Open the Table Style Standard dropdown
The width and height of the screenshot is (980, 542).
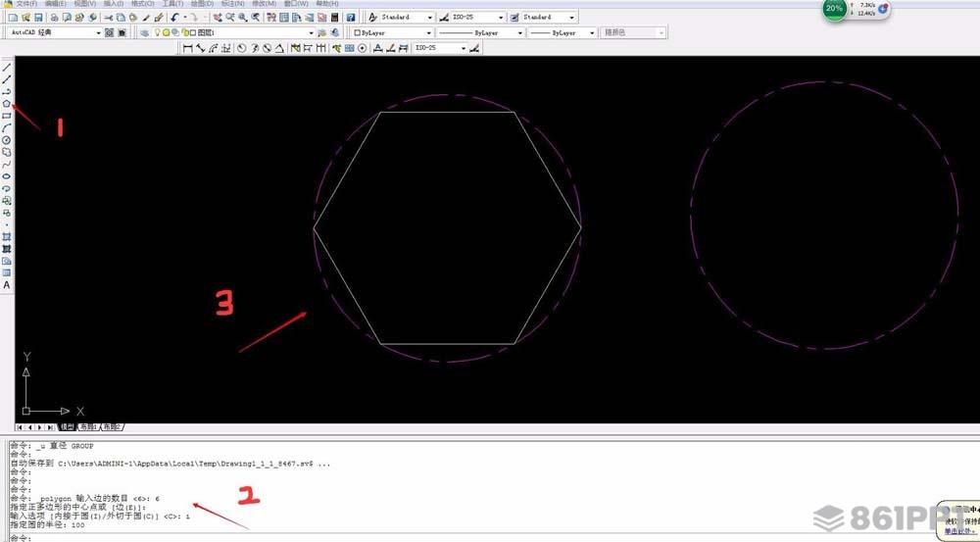pyautogui.click(x=550, y=18)
